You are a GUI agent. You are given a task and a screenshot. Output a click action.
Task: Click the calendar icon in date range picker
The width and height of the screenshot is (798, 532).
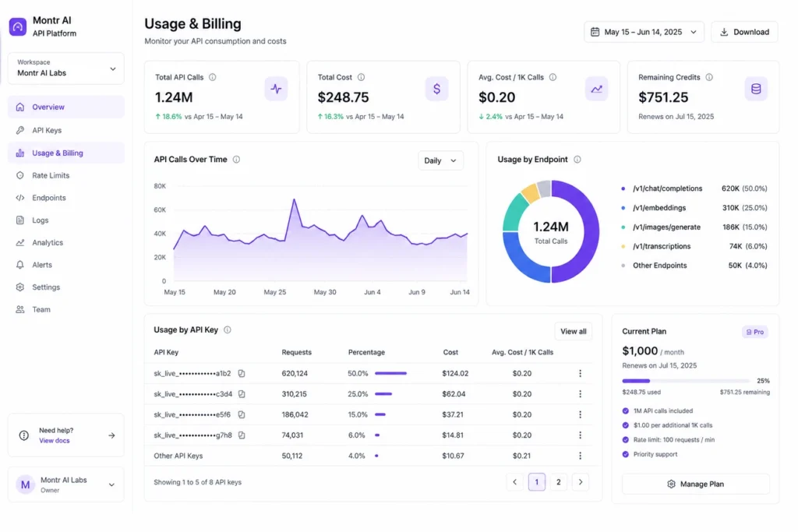pyautogui.click(x=595, y=32)
